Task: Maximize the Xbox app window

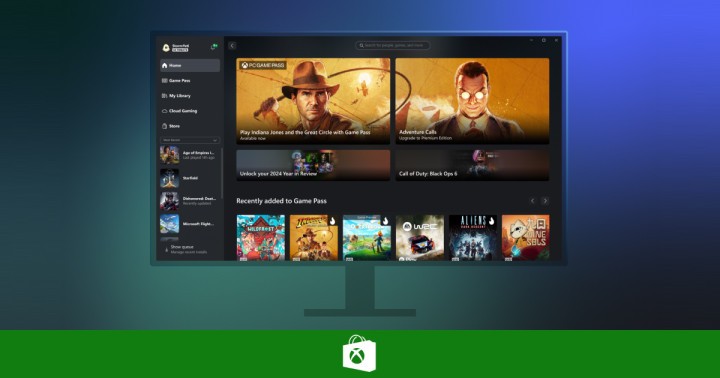Action: tap(544, 40)
